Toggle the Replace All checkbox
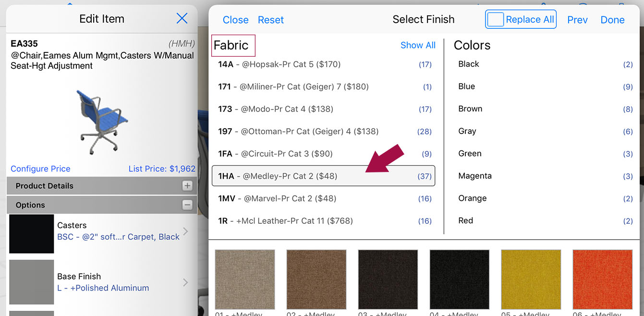 coord(495,20)
